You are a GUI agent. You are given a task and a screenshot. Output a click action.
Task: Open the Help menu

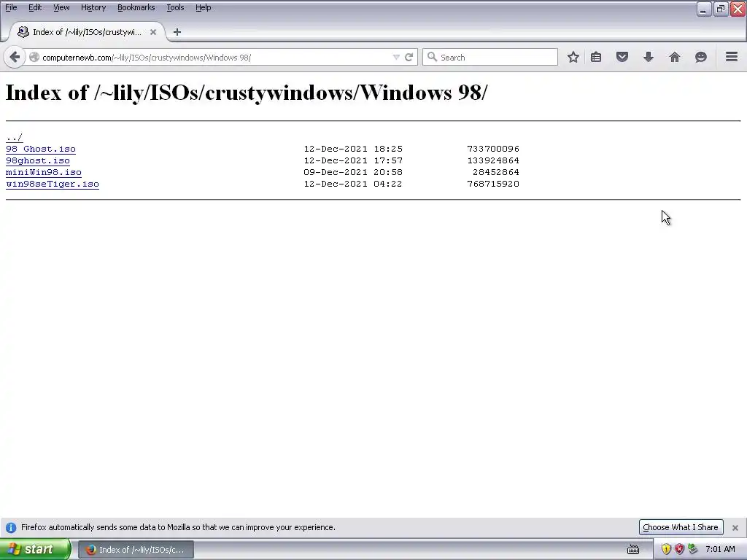tap(204, 7)
